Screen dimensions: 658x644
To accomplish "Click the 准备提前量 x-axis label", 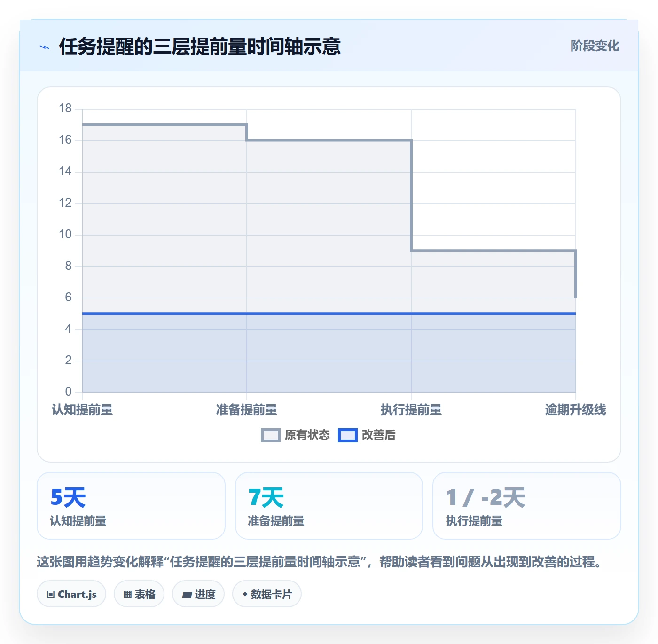I will click(x=247, y=410).
